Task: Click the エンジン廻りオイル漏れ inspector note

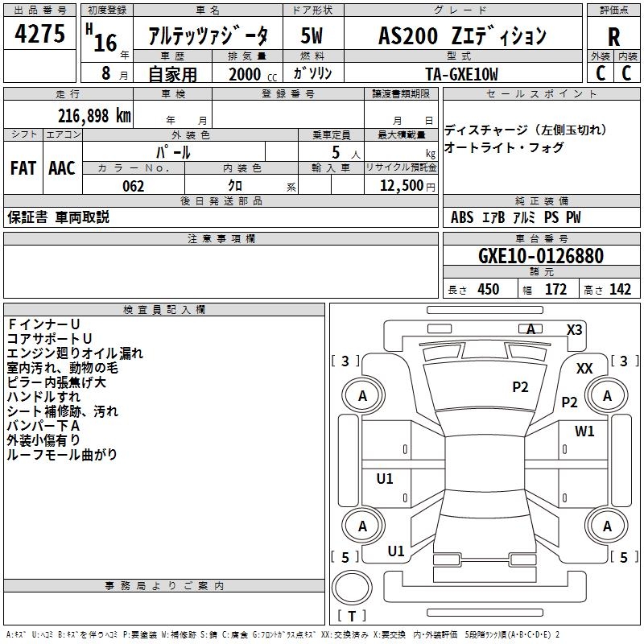Action: pos(75,353)
